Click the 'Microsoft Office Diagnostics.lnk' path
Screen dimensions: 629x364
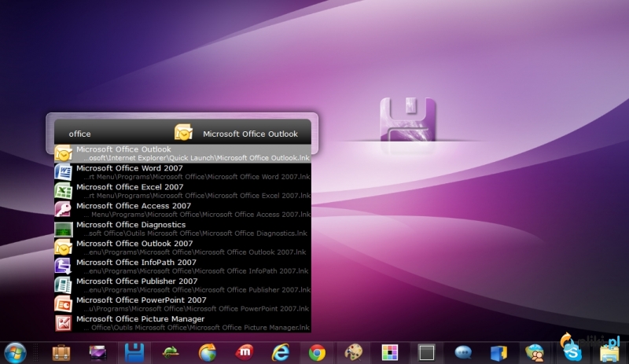(x=195, y=233)
